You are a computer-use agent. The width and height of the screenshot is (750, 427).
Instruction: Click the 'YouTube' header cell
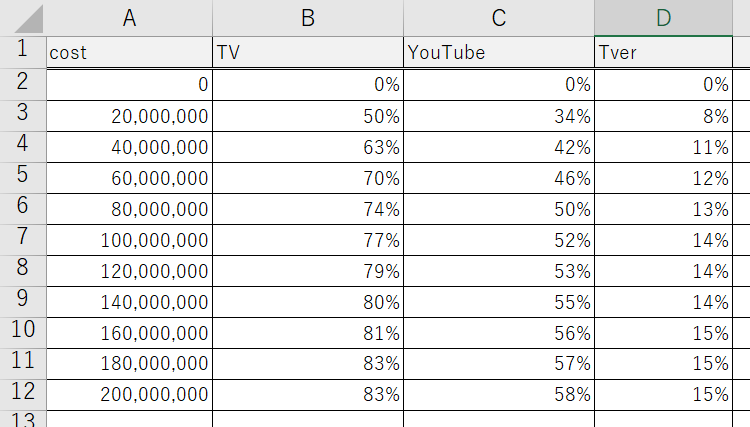498,53
